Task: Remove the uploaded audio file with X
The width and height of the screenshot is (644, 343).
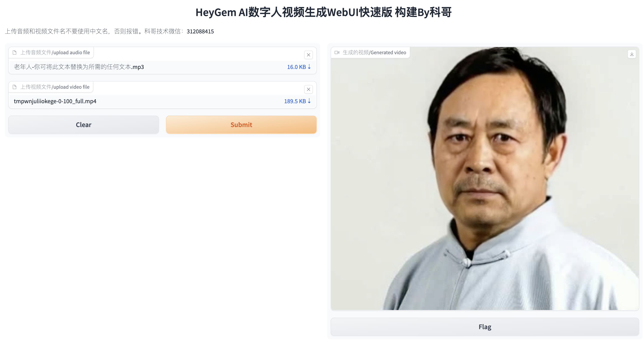Action: click(308, 55)
